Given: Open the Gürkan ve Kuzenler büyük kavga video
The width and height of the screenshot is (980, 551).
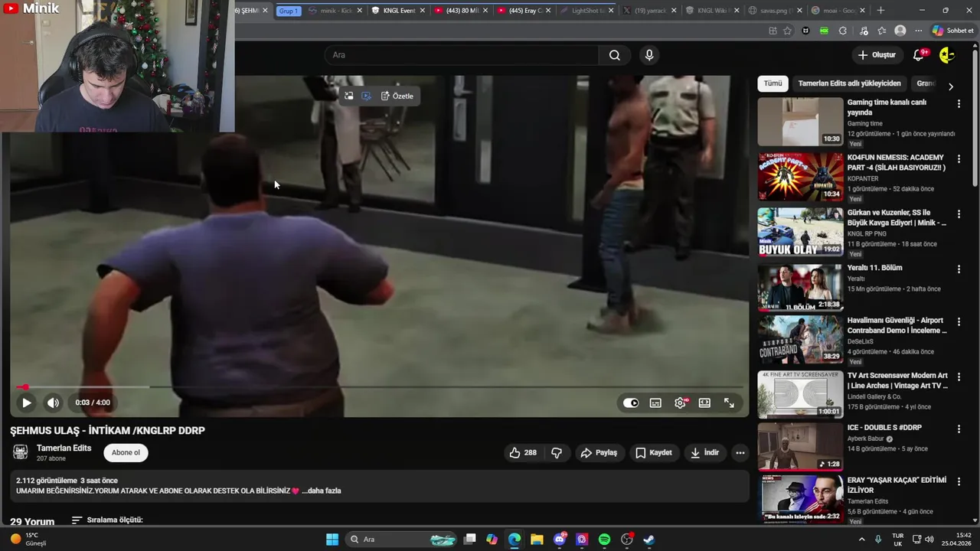Looking at the screenshot, I should click(x=800, y=232).
